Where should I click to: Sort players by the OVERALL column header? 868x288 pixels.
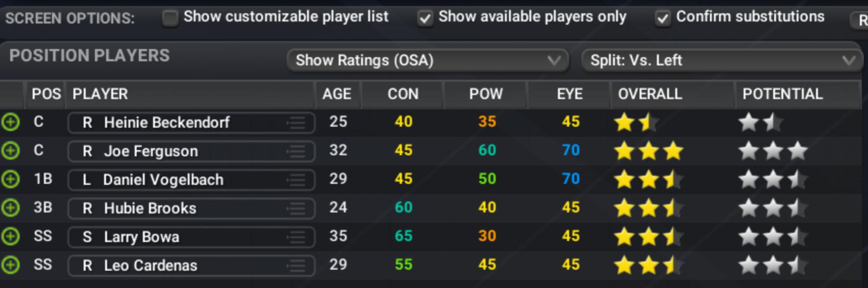point(650,94)
